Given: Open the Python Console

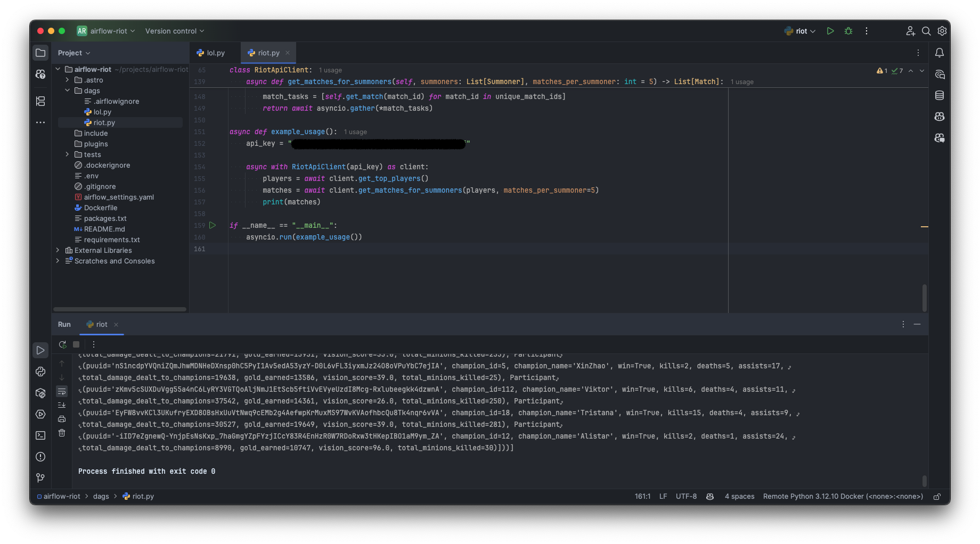Looking at the screenshot, I should point(40,372).
